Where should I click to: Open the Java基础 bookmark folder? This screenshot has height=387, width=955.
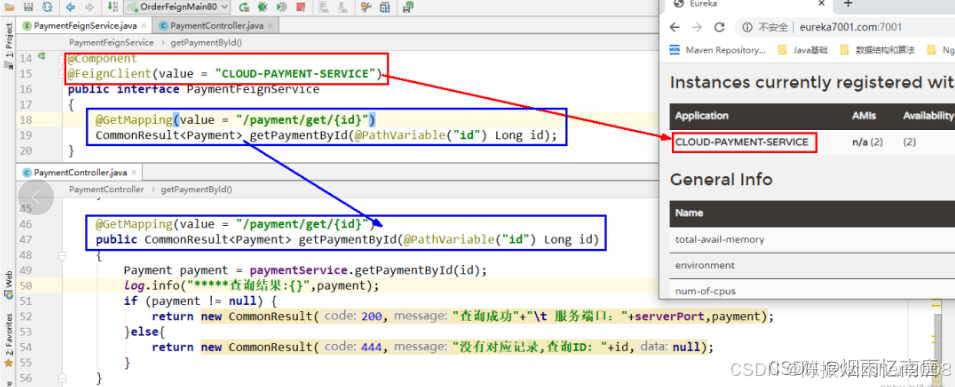point(804,51)
